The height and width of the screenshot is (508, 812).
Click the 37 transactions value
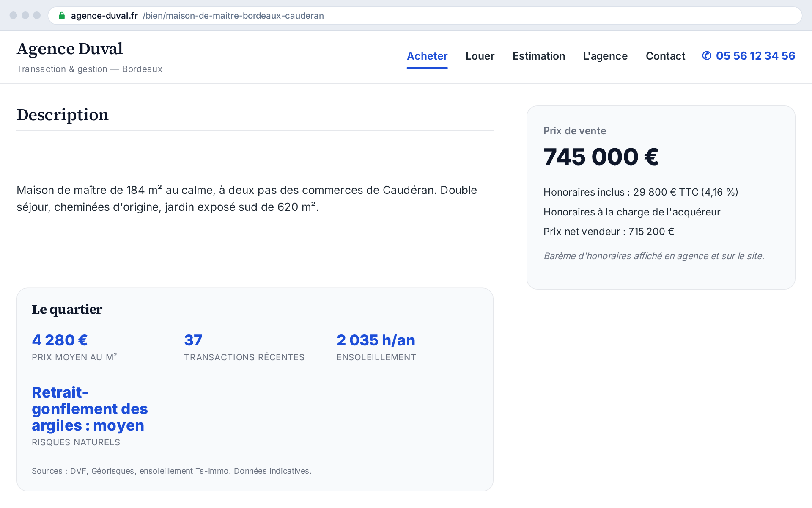click(193, 340)
